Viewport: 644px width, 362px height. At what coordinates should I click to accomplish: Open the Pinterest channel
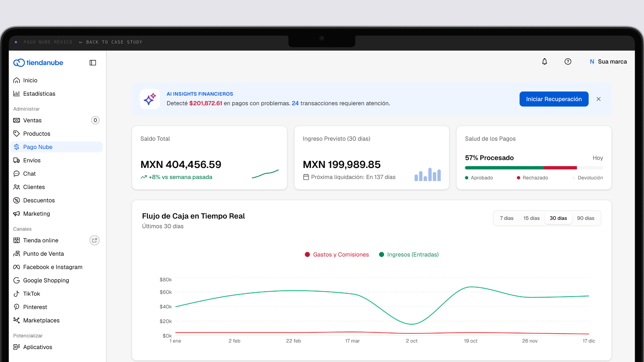[x=56, y=307]
